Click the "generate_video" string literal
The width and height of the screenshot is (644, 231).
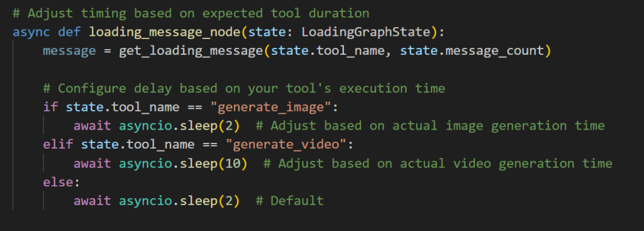pyautogui.click(x=287, y=145)
